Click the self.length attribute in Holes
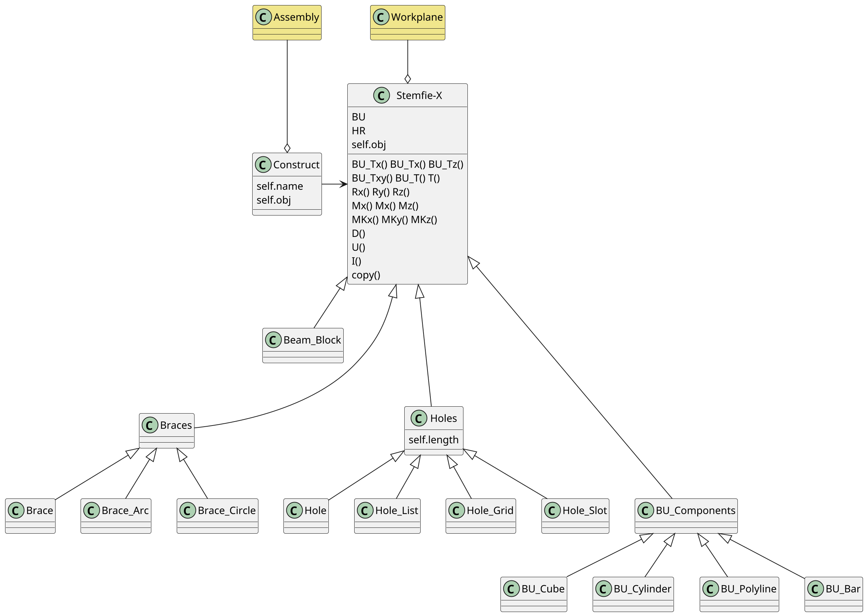 pyautogui.click(x=433, y=440)
